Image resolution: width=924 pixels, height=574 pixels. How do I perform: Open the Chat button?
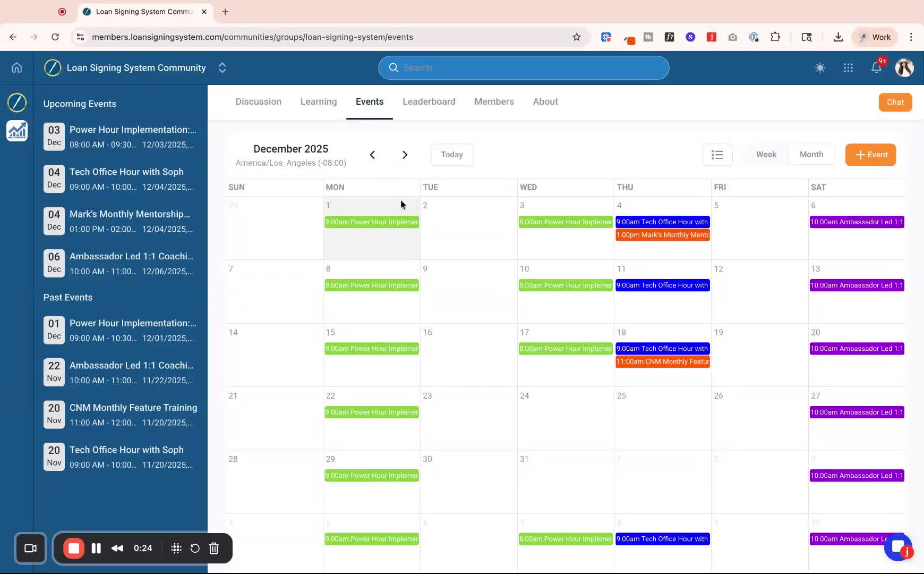[x=895, y=103]
